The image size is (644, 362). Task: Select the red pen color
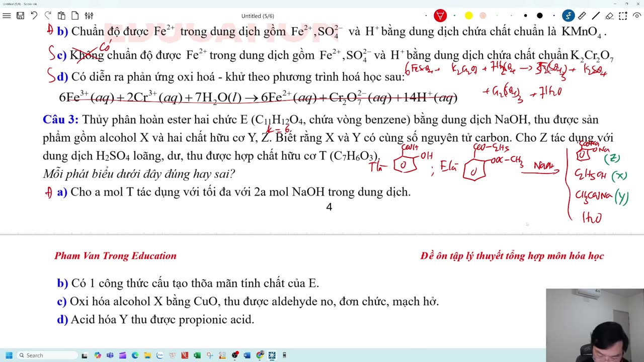pyautogui.click(x=440, y=16)
